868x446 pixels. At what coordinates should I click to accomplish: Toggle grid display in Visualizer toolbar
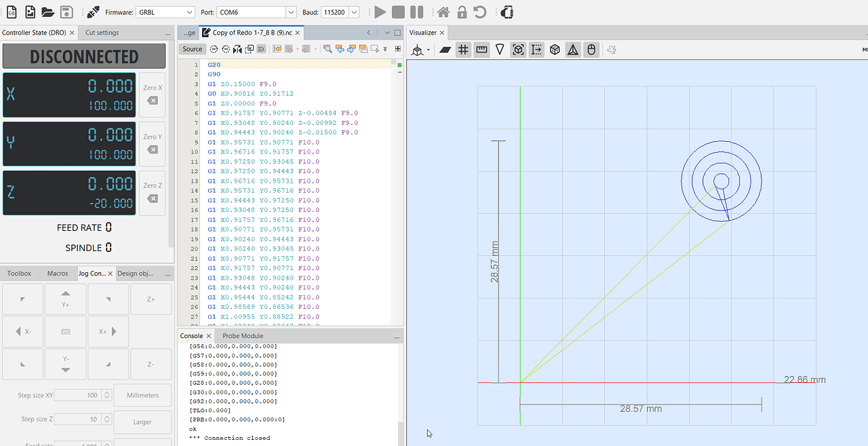tap(463, 50)
